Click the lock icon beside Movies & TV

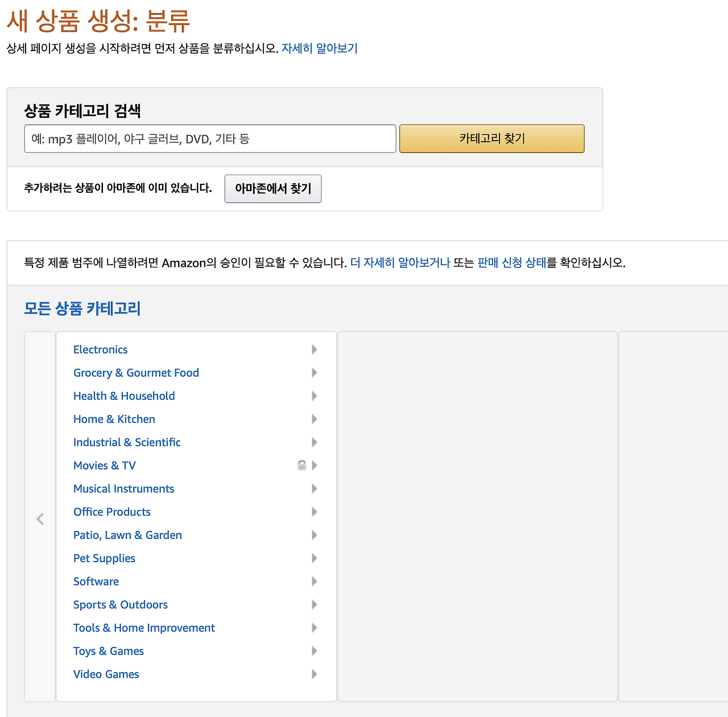point(302,465)
